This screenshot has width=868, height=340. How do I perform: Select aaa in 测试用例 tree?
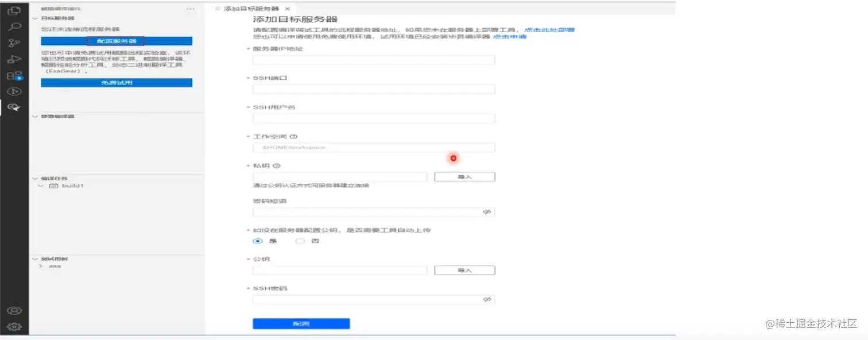coord(55,266)
